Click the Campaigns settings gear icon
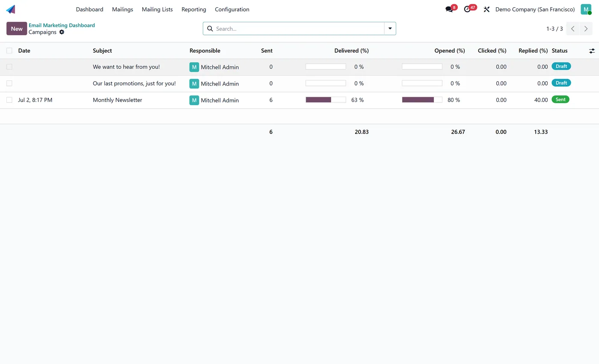This screenshot has height=364, width=599. (62, 32)
